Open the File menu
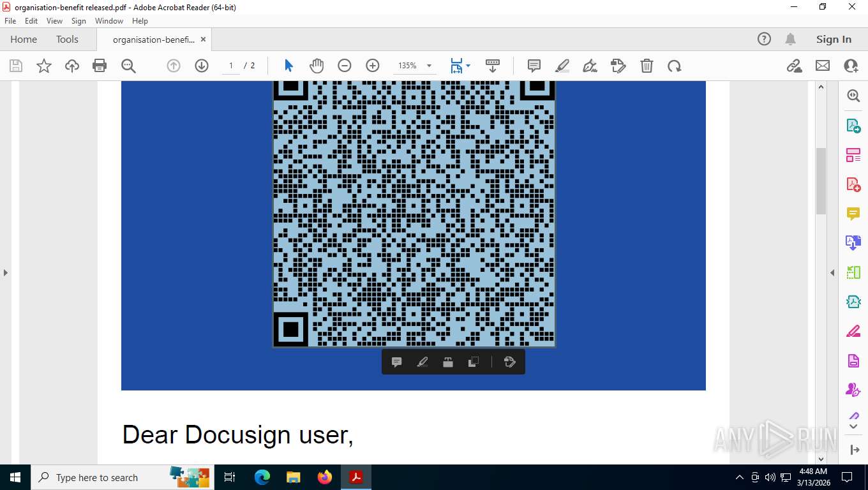 10,21
